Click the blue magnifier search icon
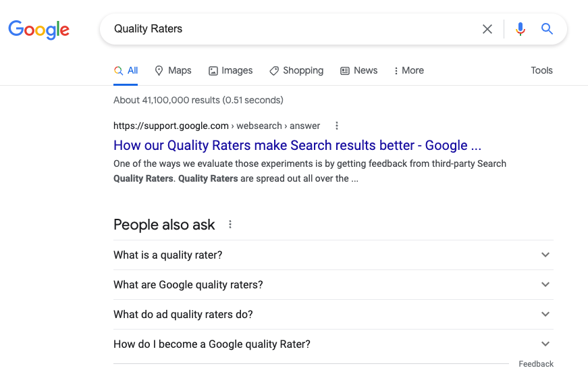This screenshot has width=588, height=389. [x=547, y=29]
